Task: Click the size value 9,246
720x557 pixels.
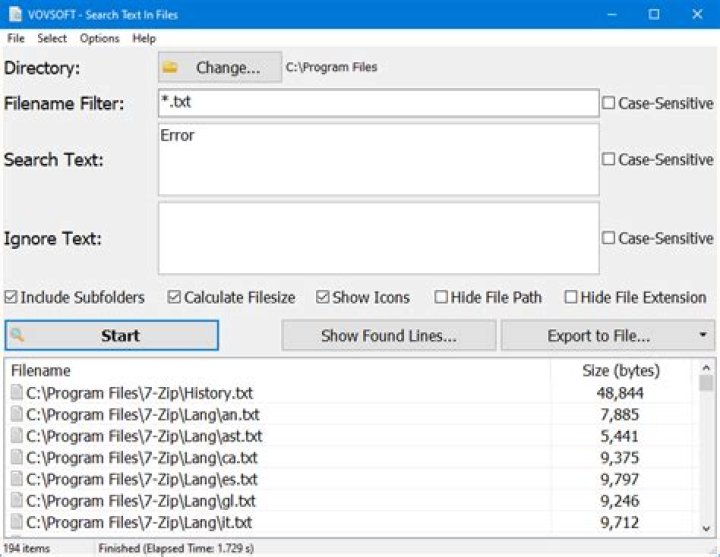Action: 620,501
